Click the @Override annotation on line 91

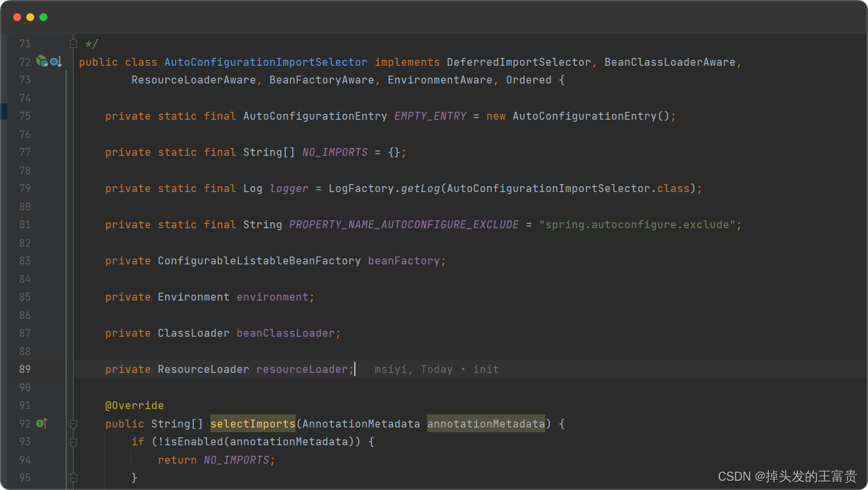coord(135,405)
